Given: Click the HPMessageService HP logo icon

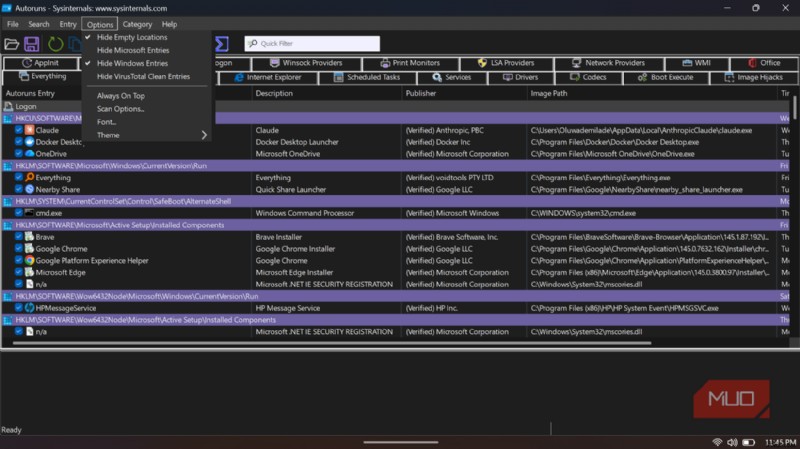Looking at the screenshot, I should coord(30,308).
